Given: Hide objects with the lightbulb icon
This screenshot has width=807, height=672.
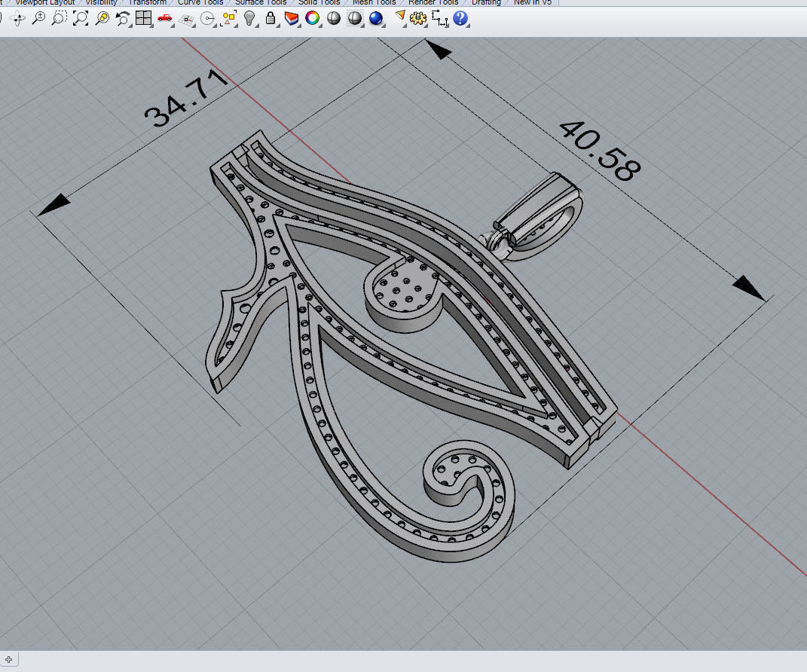Looking at the screenshot, I should point(249,19).
